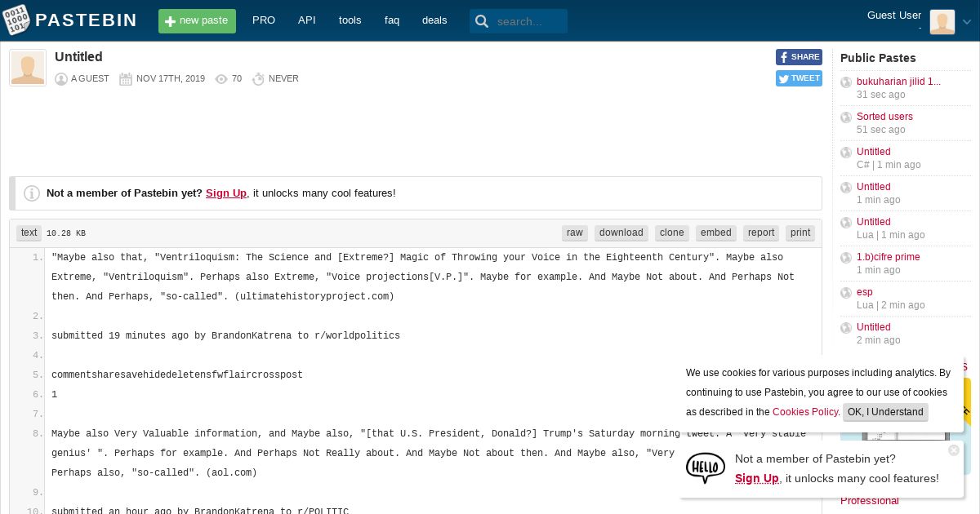Report this paste
This screenshot has width=980, height=514.
(x=761, y=233)
